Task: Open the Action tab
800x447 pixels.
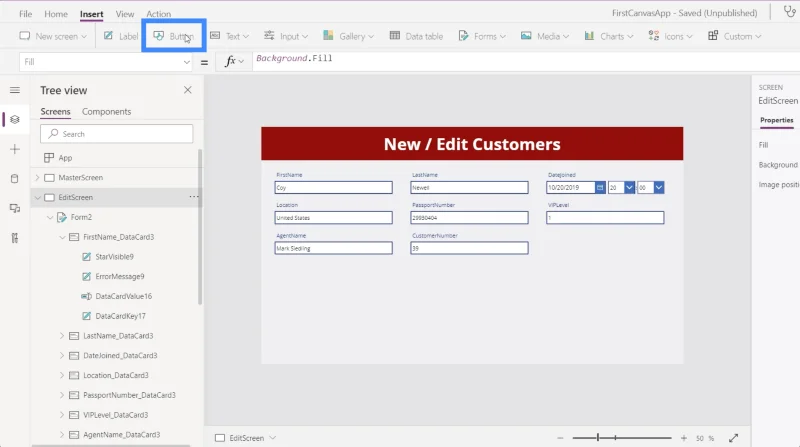Action: tap(159, 14)
